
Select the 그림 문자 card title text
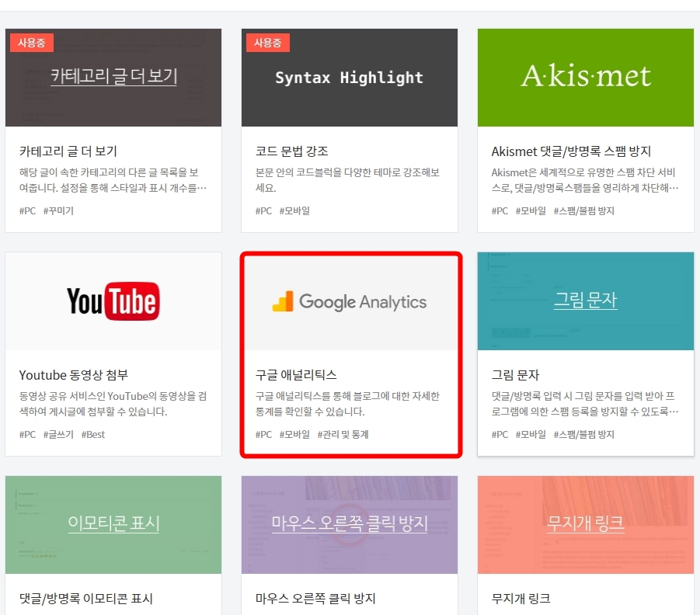(515, 375)
